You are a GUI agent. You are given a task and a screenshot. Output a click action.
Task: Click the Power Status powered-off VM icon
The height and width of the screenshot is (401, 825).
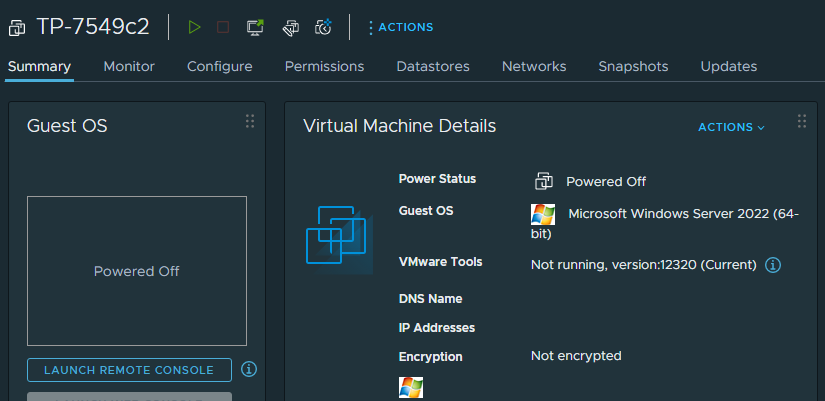[x=544, y=181]
